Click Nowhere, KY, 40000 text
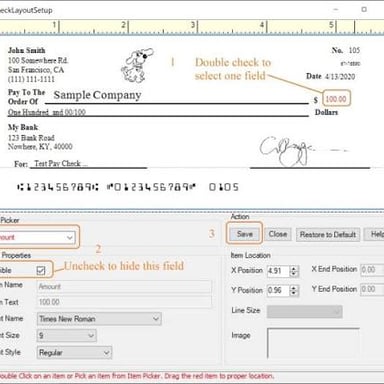Screen dimensions: 384x384 (40, 146)
